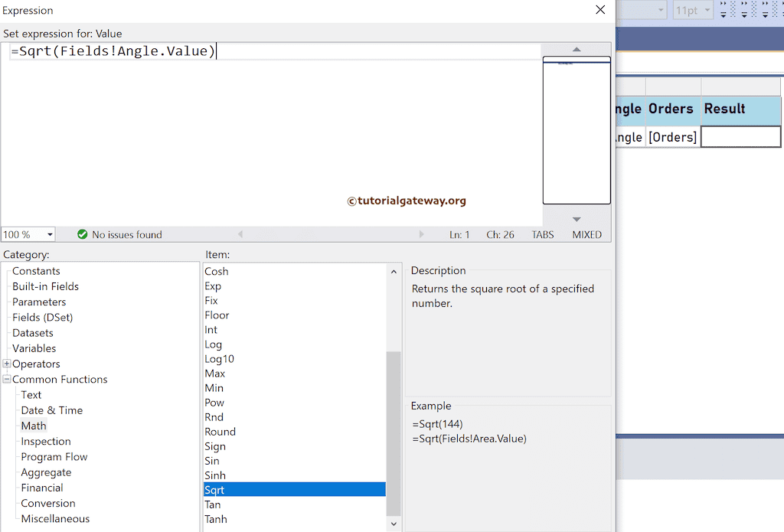Click the MIXED line ending indicator
784x532 pixels.
587,234
